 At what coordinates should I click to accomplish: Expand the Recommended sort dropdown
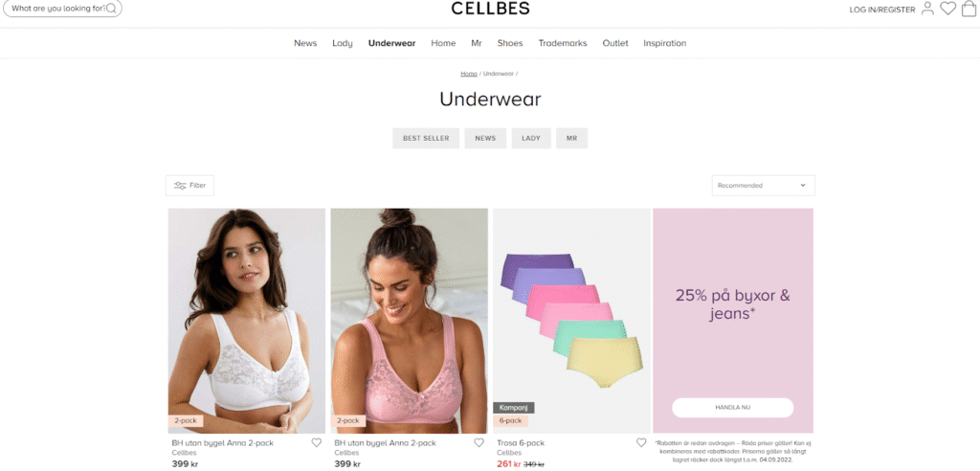(763, 186)
